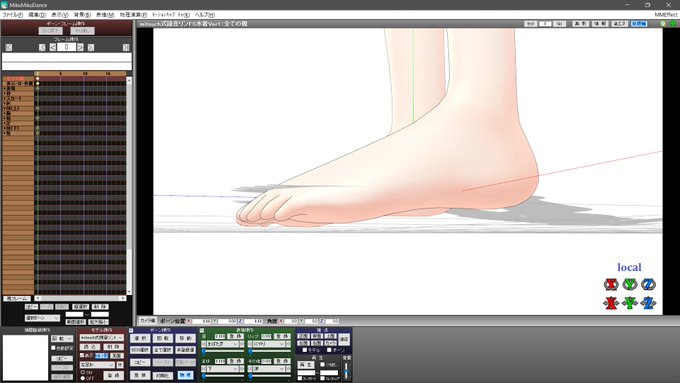Click the timeline vertical scrollbar
Screen dimensions: 680x383
[x=129, y=187]
